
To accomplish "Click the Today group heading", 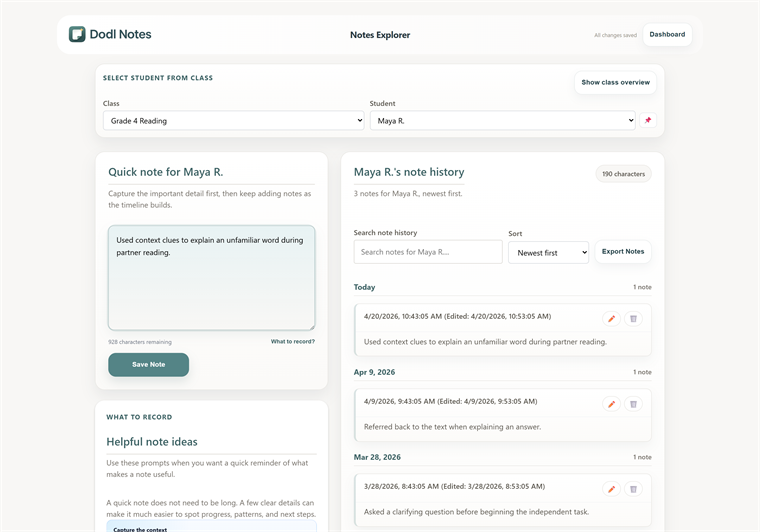I will [364, 287].
